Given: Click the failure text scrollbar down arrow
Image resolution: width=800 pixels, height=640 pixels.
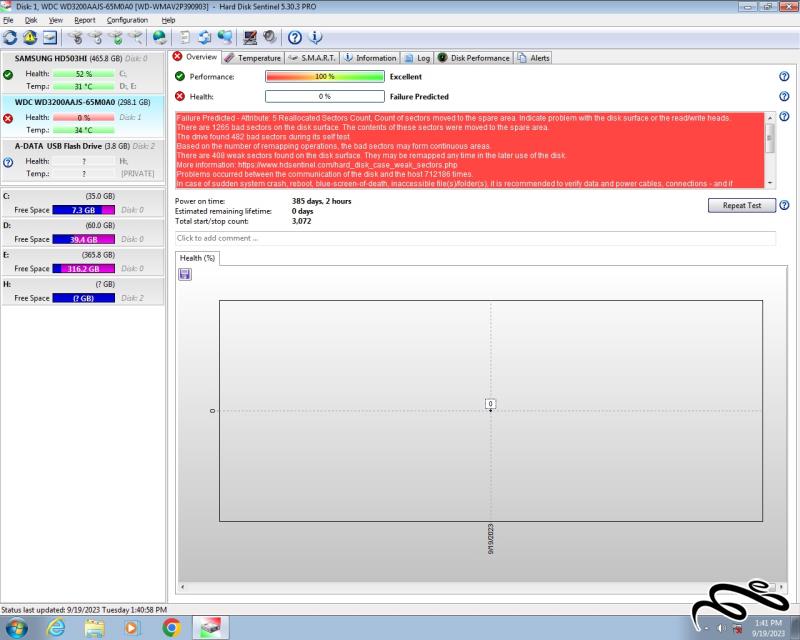Looking at the screenshot, I should click(x=770, y=183).
